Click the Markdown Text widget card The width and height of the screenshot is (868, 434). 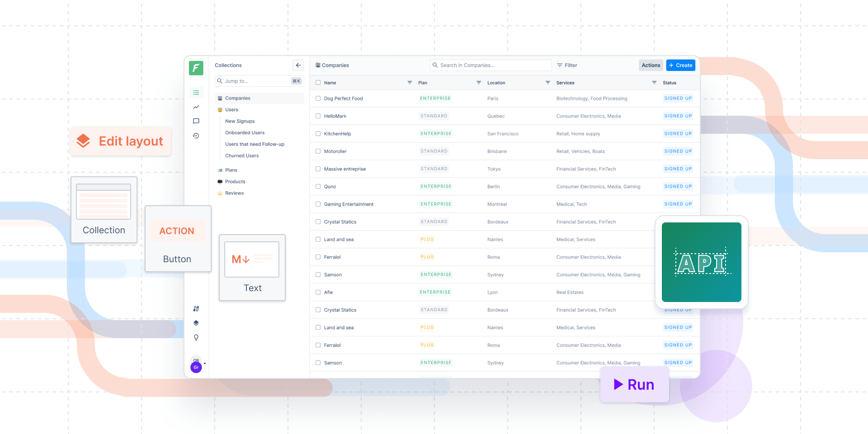pos(252,268)
